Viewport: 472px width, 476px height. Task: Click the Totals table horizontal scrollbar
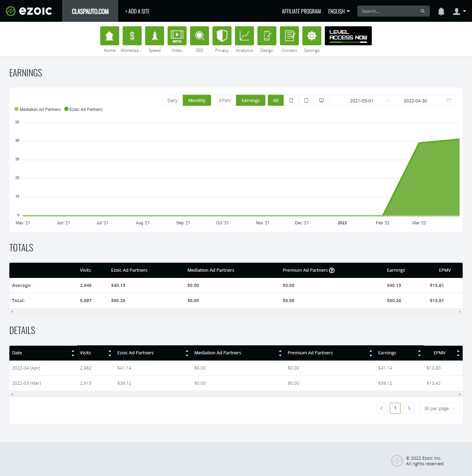[x=236, y=311]
